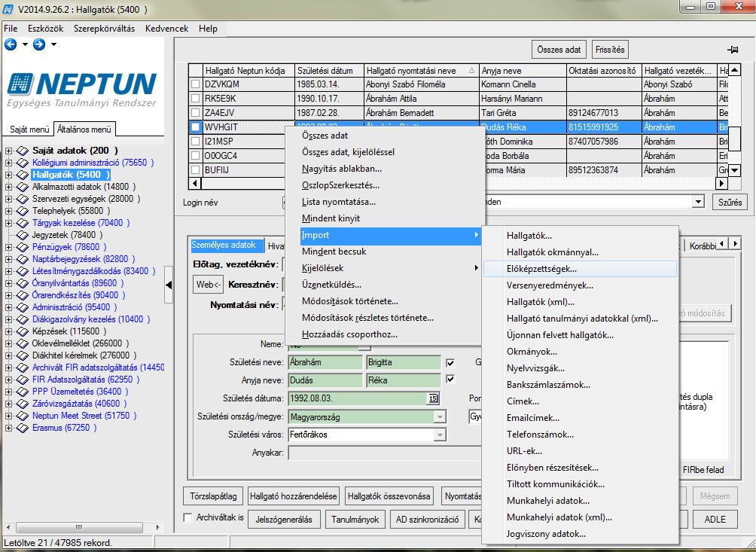
Task: Click the book icon beside Diákhitel kérelmek
Action: 23,355
